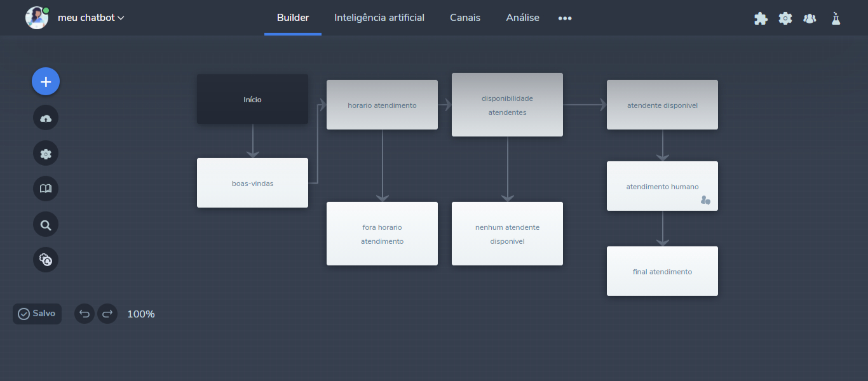Select the boas-vindas block
Screen dimensions: 868x381
(252, 184)
